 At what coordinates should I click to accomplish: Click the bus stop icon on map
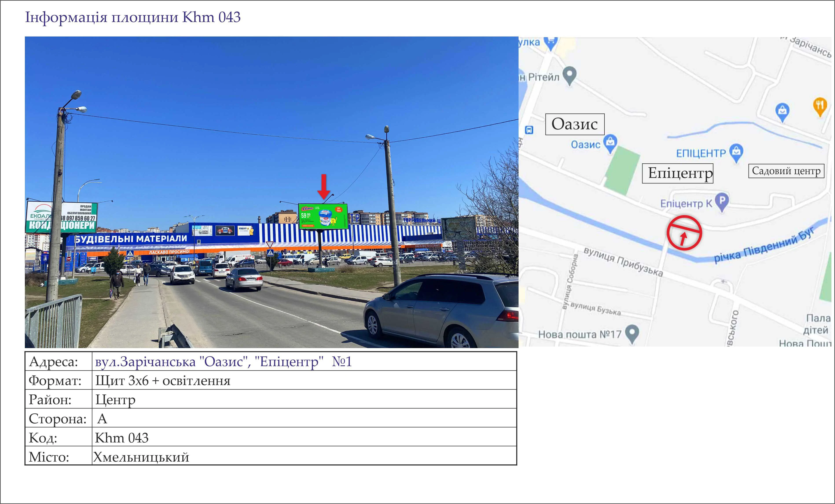pos(529,130)
